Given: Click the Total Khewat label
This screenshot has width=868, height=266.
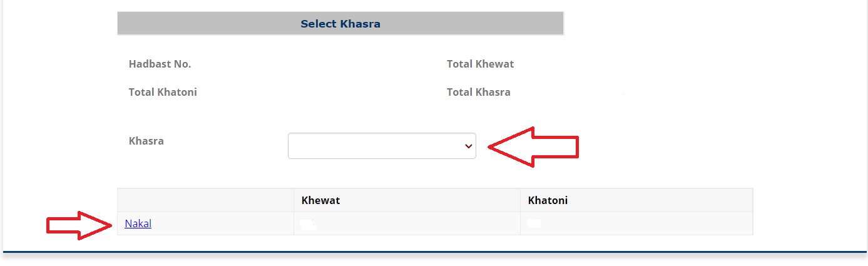Looking at the screenshot, I should 480,64.
